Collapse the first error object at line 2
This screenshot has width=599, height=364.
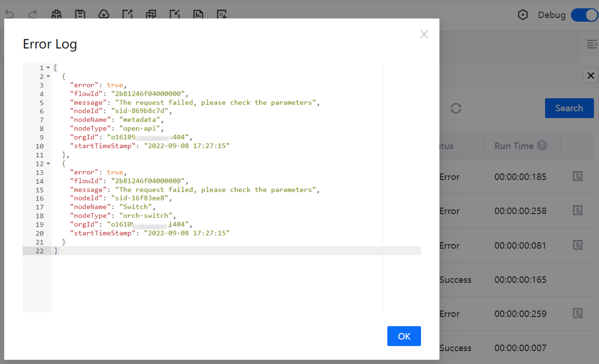coord(48,76)
